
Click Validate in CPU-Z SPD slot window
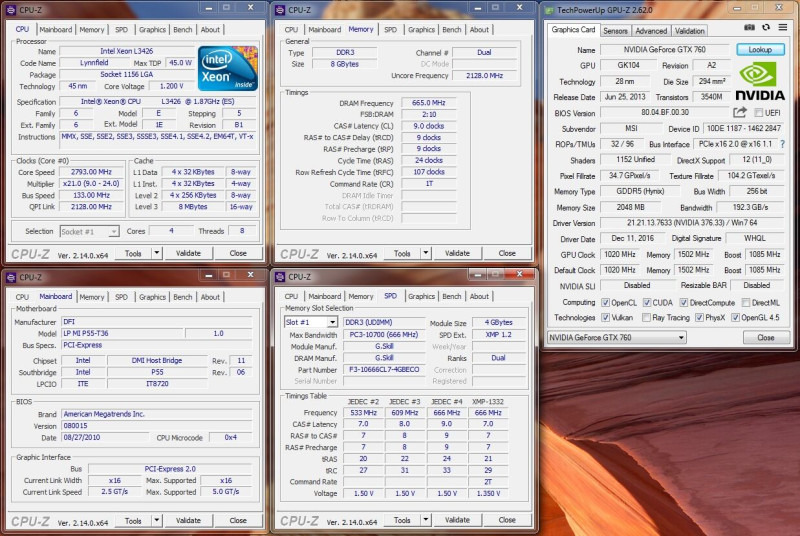pos(457,520)
